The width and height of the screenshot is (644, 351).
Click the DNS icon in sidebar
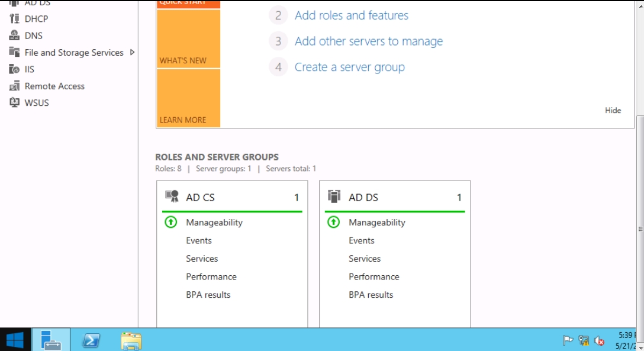click(x=14, y=36)
